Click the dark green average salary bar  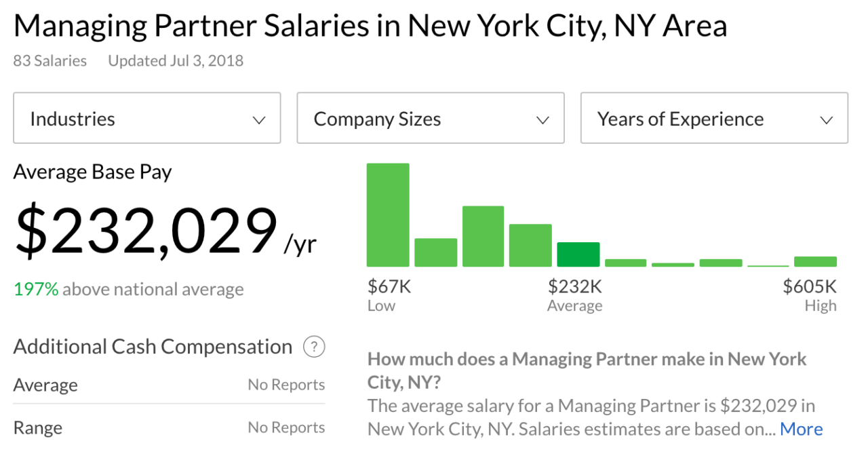[x=578, y=254]
